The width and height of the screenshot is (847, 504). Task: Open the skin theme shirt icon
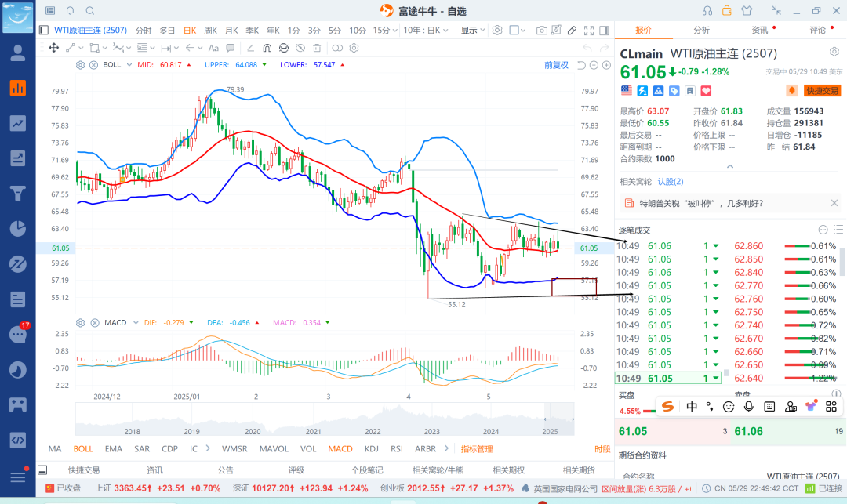coord(747,11)
